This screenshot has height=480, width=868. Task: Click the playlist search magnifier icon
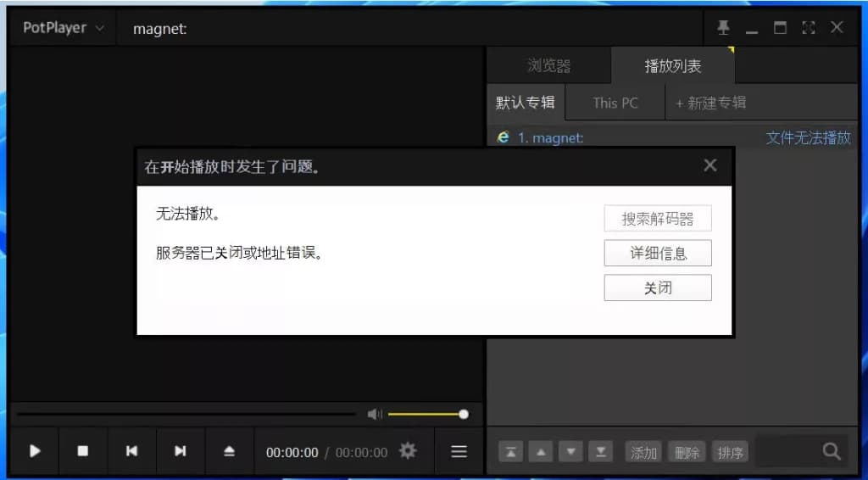832,452
